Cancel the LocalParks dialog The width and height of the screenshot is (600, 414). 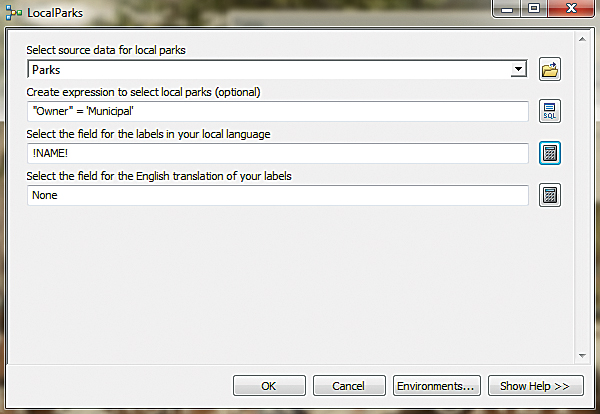point(349,385)
